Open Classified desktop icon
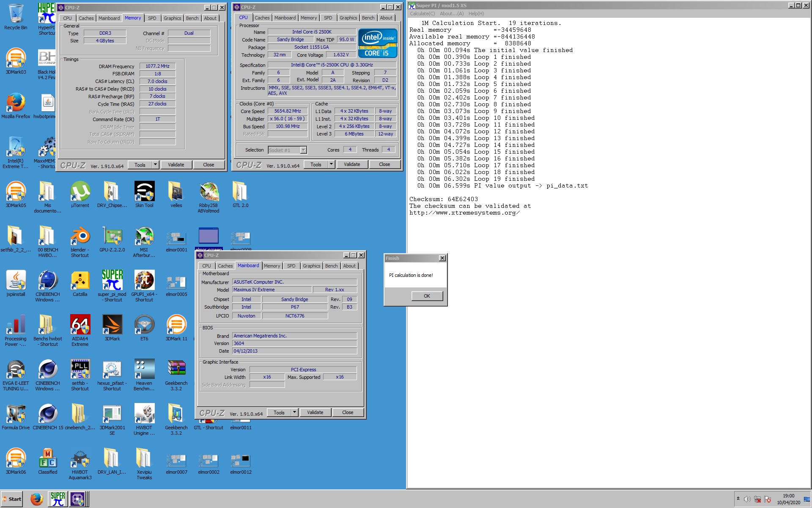The image size is (812, 508). pos(48,461)
